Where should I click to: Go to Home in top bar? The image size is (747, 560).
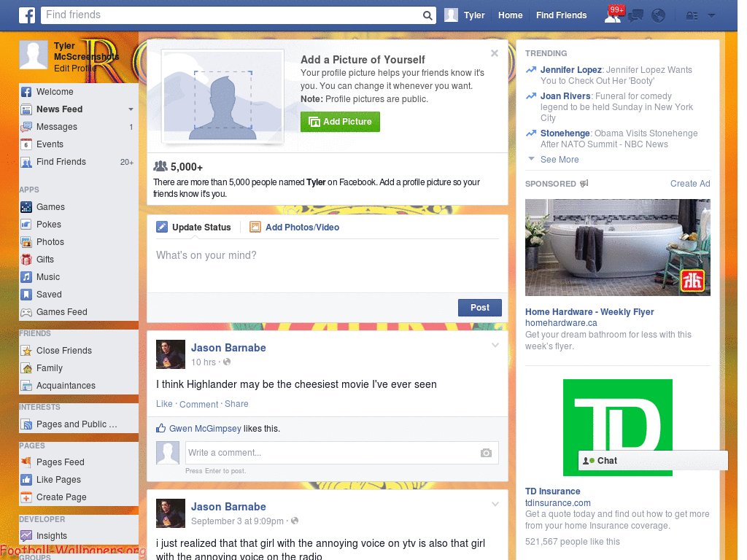pos(510,15)
